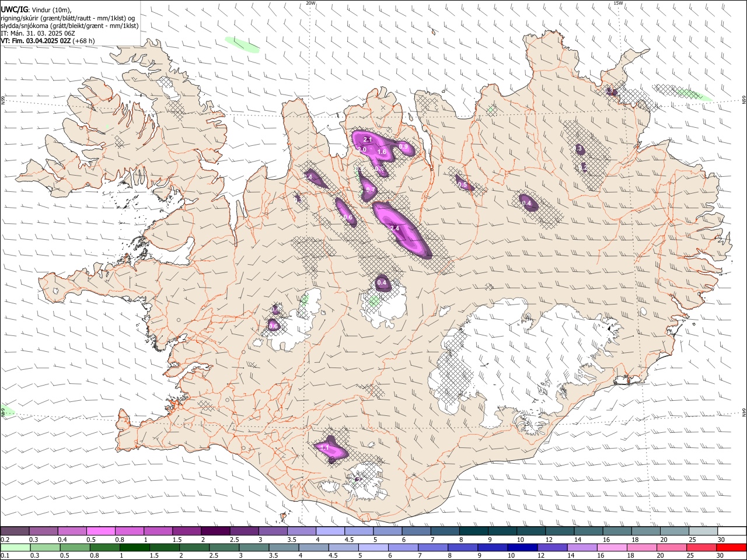Select the '2.0' precipitation value on the map

pos(362,150)
